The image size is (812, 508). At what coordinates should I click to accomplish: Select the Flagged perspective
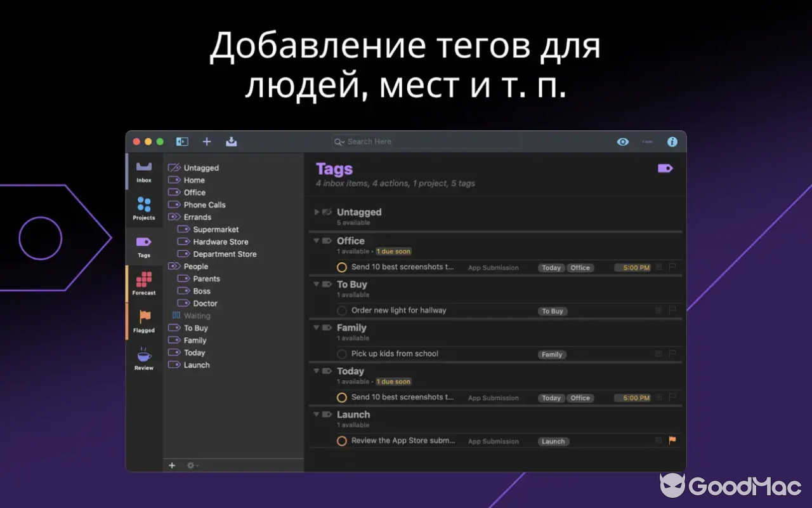click(143, 321)
